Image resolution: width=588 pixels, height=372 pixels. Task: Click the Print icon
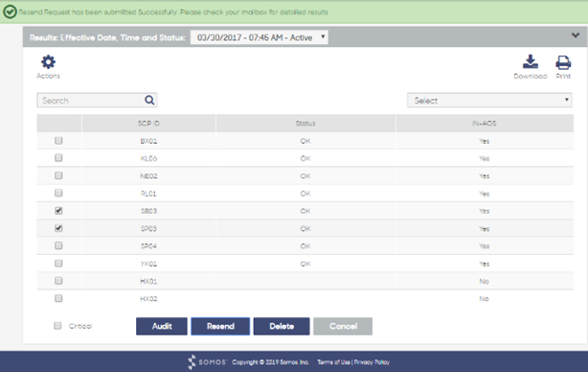563,62
